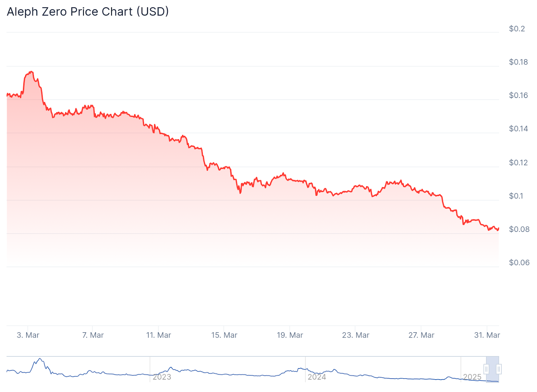Click the 19. Mar date label
537x392 pixels.
(290, 335)
